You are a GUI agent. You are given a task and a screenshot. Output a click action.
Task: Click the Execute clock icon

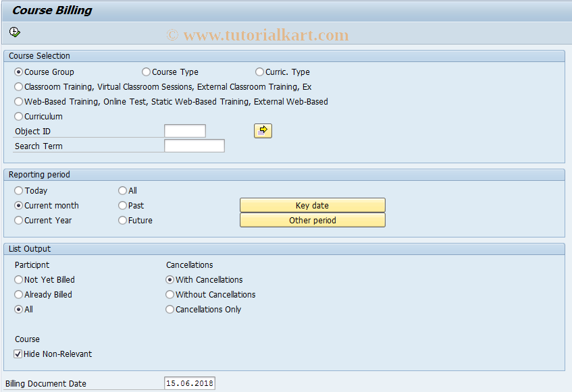pyautogui.click(x=15, y=32)
